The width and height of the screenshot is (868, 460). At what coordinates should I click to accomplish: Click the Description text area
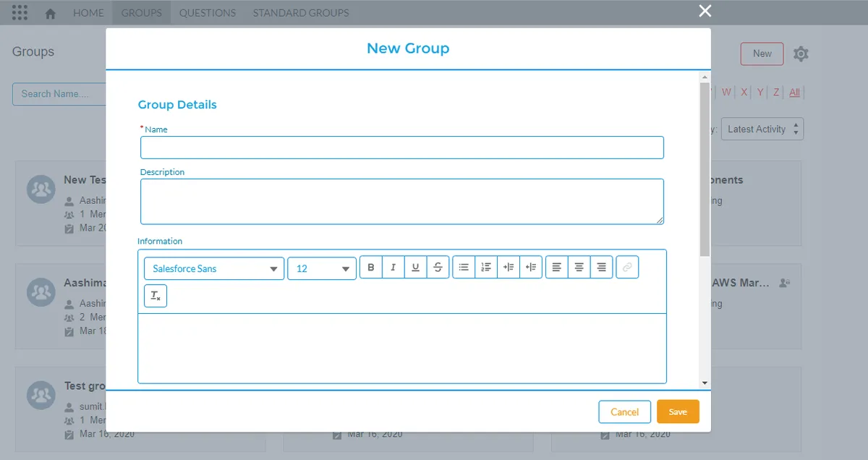(402, 202)
